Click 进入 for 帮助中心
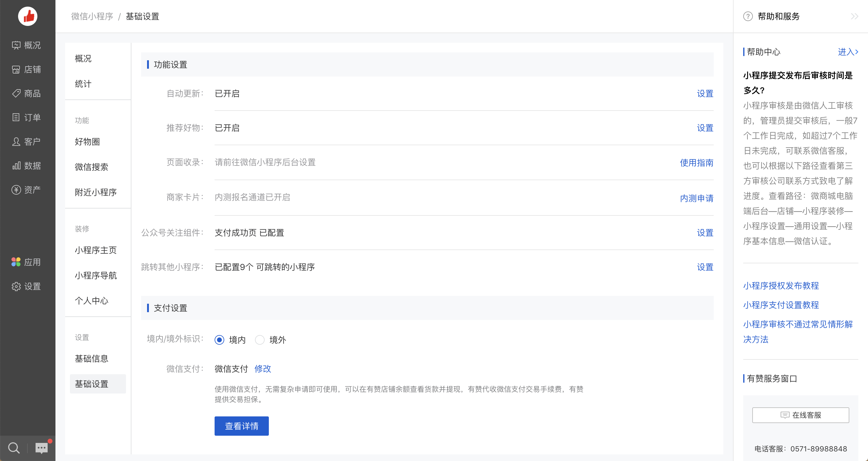The height and width of the screenshot is (461, 868). tap(848, 52)
